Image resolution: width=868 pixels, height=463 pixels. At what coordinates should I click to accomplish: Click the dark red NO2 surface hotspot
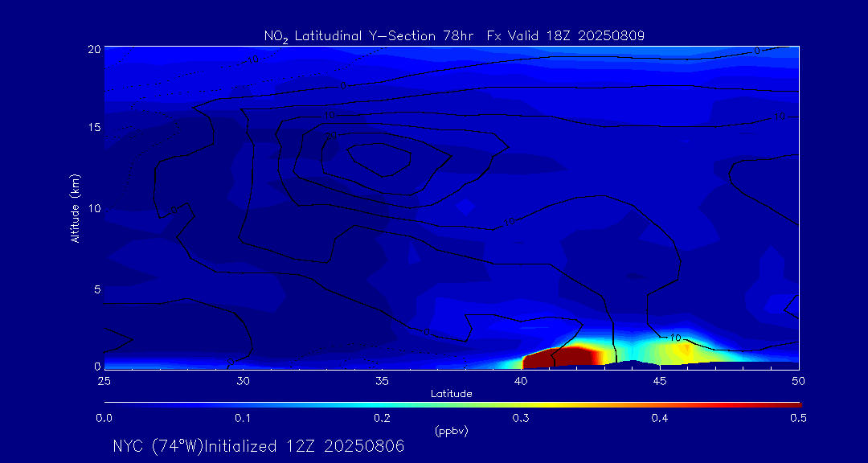point(563,357)
